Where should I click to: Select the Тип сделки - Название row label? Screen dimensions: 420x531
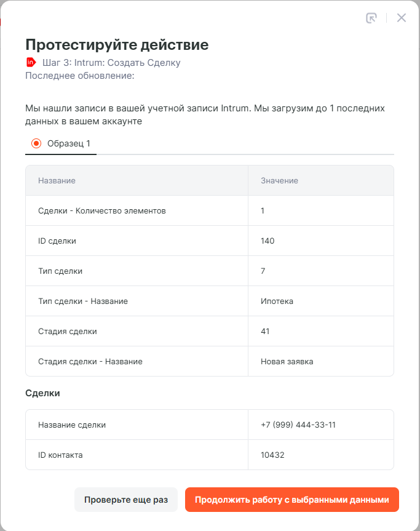pos(82,301)
